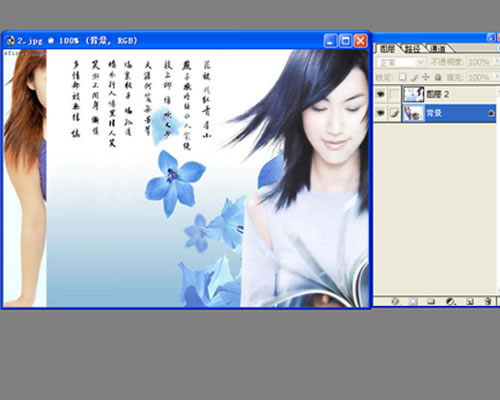Add a layer mask from the panel footer
The width and height of the screenshot is (500, 400).
413,301
